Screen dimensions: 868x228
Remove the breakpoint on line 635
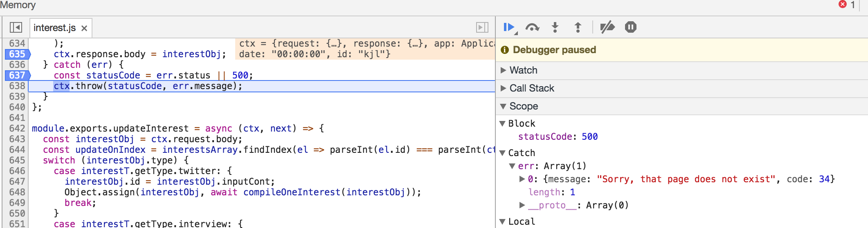(18, 54)
